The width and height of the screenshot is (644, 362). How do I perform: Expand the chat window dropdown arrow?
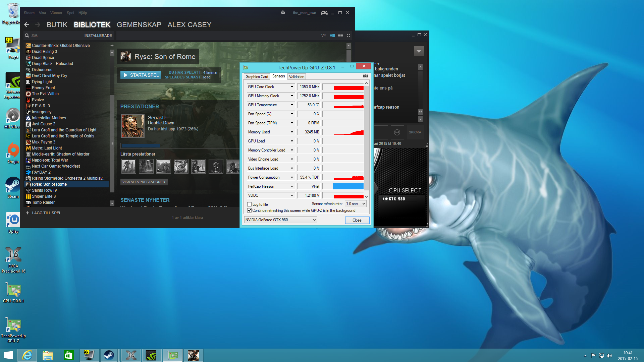[x=419, y=51]
